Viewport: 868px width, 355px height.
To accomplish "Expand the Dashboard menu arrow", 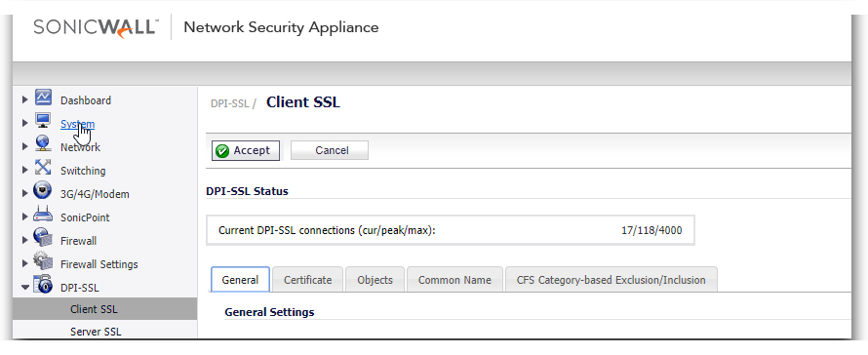I will (25, 100).
